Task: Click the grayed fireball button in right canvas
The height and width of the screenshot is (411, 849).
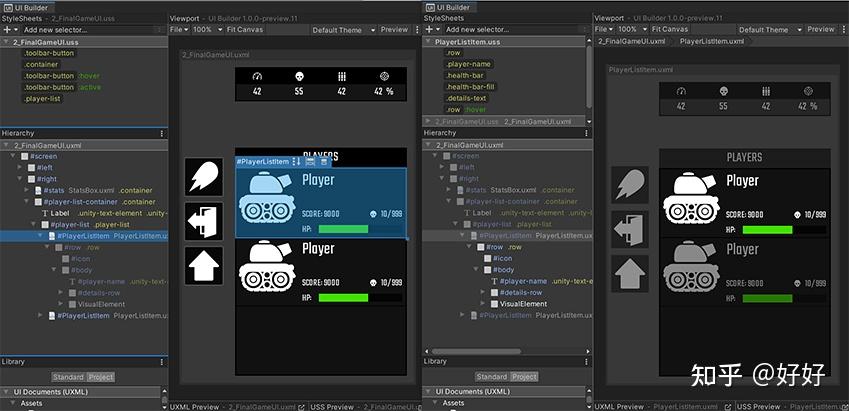Action: pyautogui.click(x=630, y=185)
